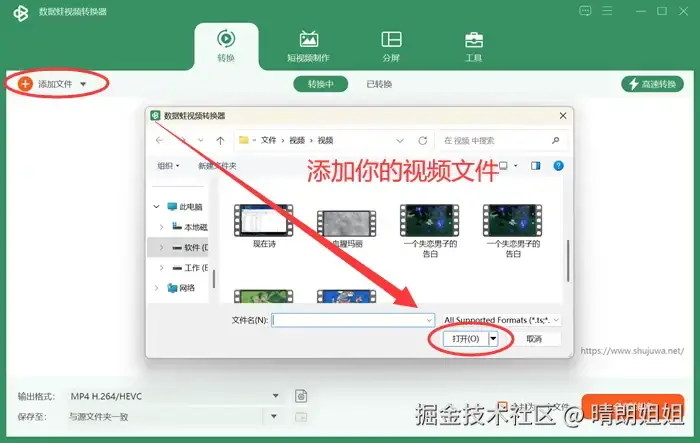The image size is (700, 443).
Task: Open the 转换 (Convert) tab
Action: tap(226, 46)
